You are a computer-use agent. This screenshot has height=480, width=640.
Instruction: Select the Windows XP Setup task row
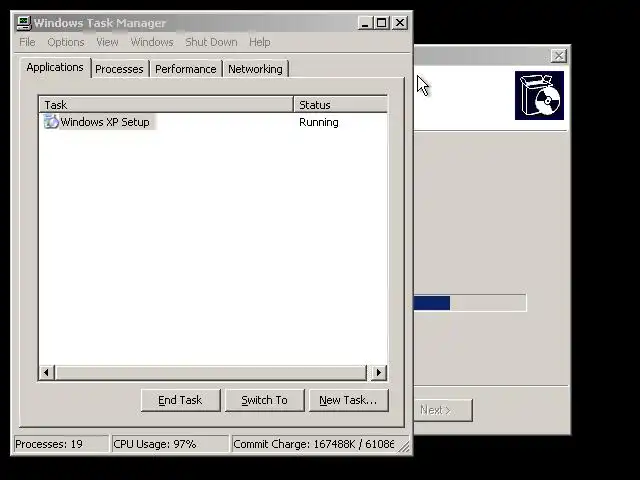213,122
